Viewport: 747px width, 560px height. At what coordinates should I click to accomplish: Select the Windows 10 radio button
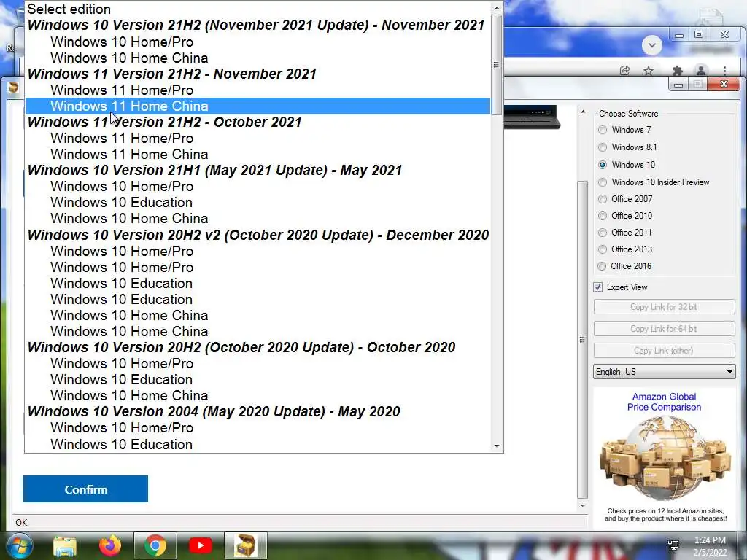tap(603, 165)
